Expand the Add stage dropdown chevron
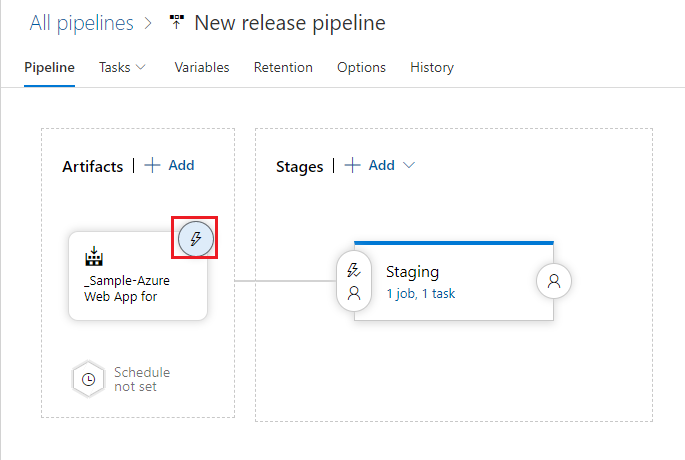This screenshot has width=685, height=460. [x=409, y=166]
